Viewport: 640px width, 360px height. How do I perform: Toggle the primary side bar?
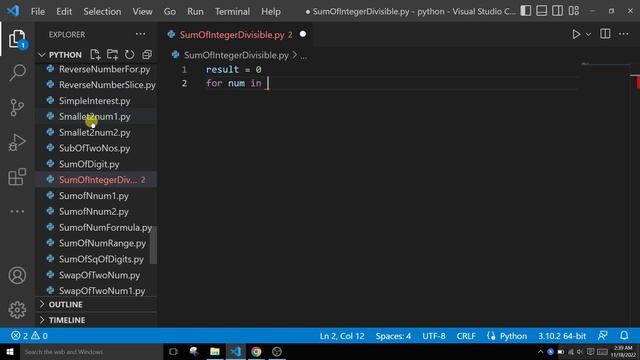(x=526, y=11)
